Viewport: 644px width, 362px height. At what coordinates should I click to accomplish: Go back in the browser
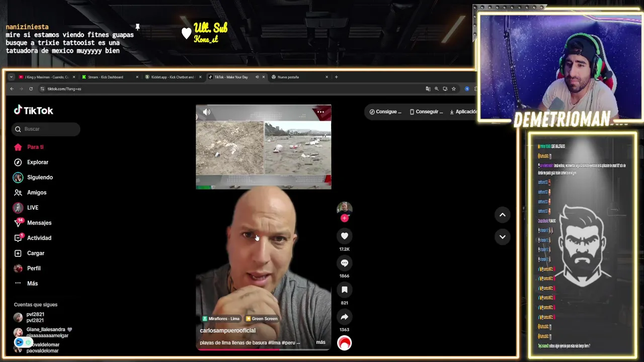click(x=12, y=89)
